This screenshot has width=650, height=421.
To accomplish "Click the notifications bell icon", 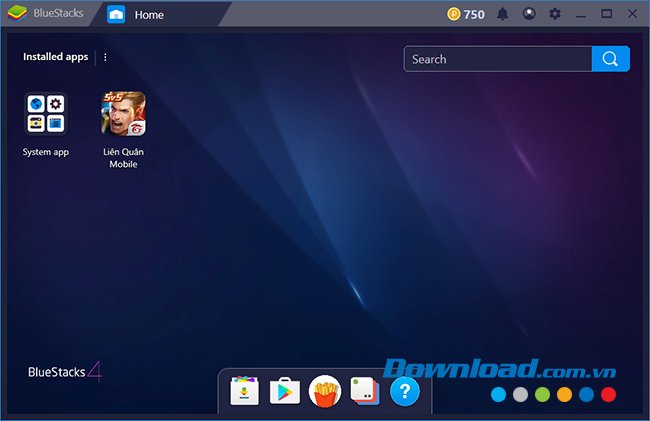I will (503, 14).
